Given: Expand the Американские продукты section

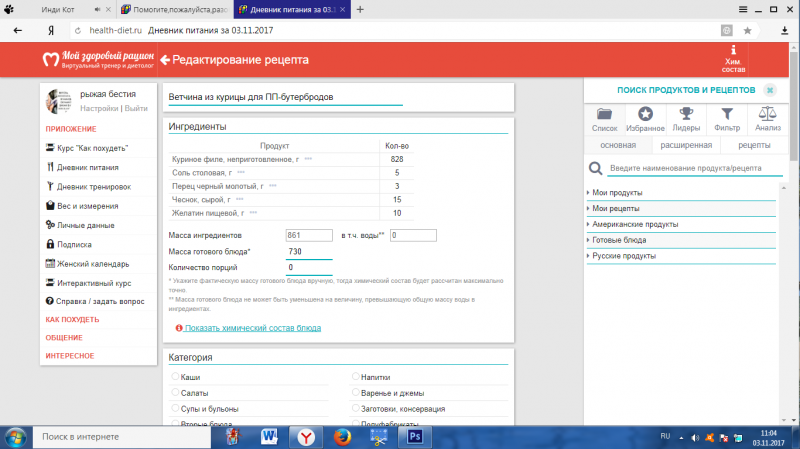Looking at the screenshot, I should (635, 224).
